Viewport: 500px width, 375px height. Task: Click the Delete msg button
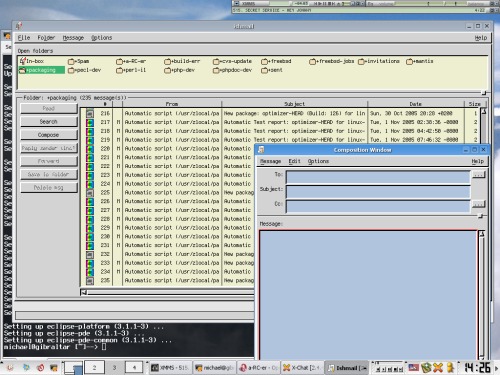tap(49, 188)
